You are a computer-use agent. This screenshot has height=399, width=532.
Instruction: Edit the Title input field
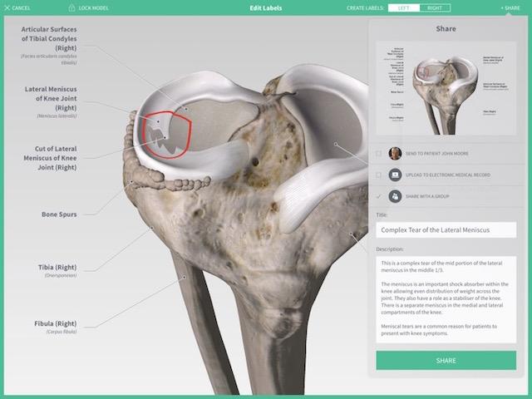click(x=446, y=230)
